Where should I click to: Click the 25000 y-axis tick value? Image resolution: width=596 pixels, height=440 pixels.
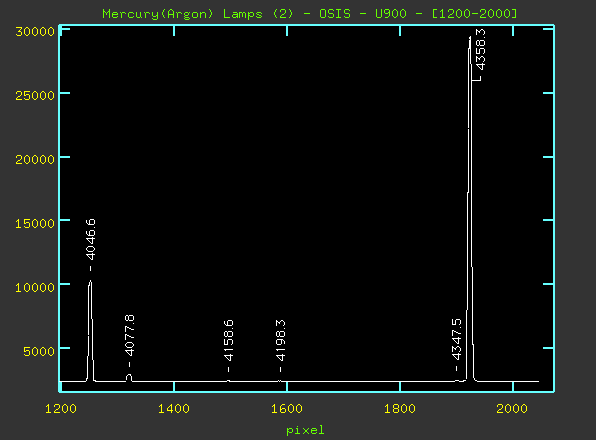tap(35, 95)
